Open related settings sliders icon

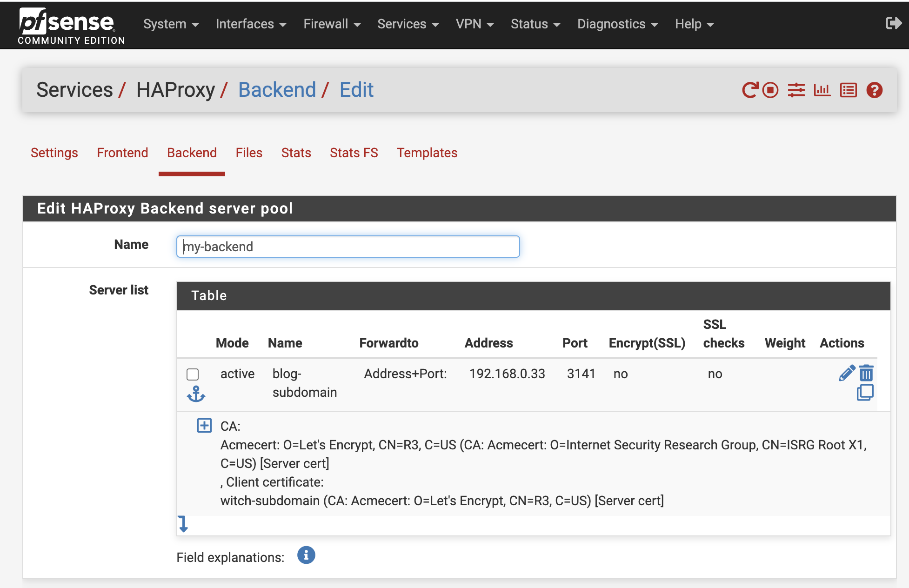(x=796, y=90)
